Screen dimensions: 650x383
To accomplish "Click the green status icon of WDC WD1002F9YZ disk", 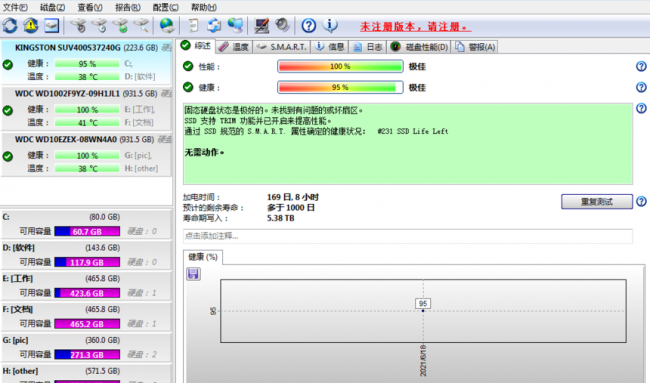I will pyautogui.click(x=7, y=111).
